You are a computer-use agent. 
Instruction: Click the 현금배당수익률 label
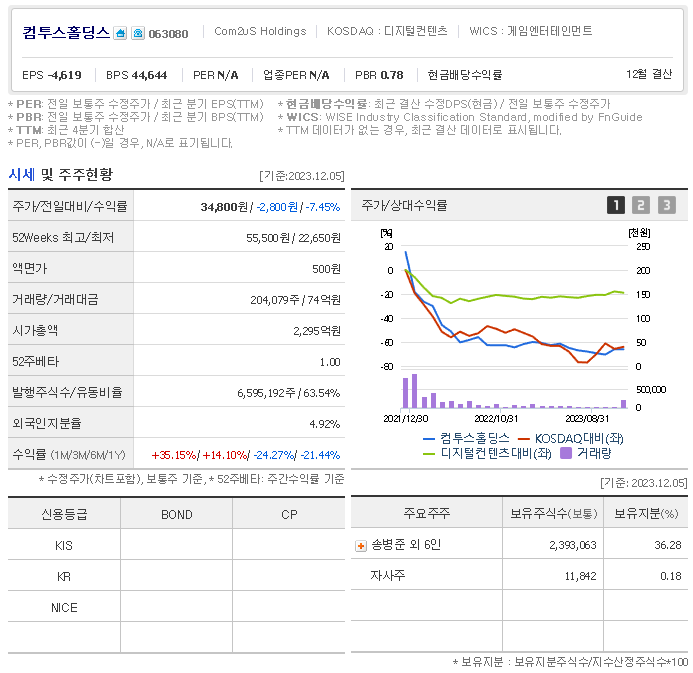click(x=465, y=75)
